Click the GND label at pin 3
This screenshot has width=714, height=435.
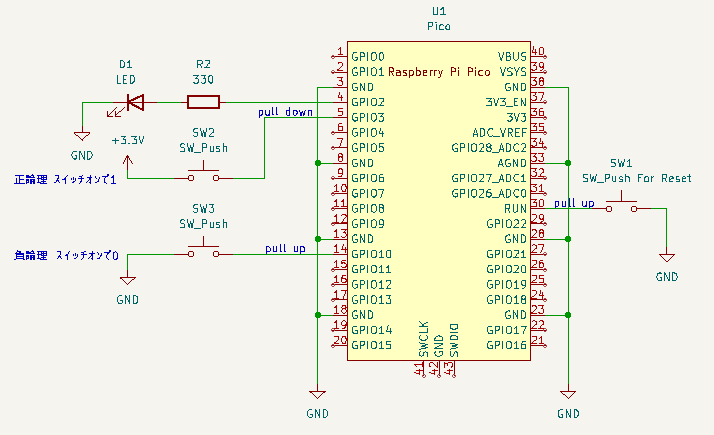click(x=362, y=87)
